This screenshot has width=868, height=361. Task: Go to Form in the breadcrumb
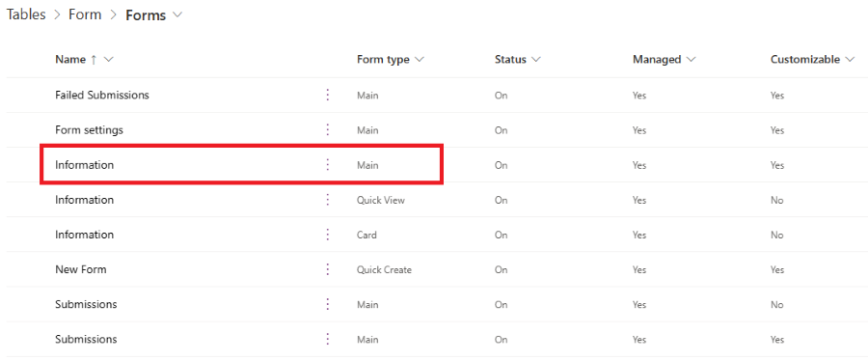pos(85,14)
